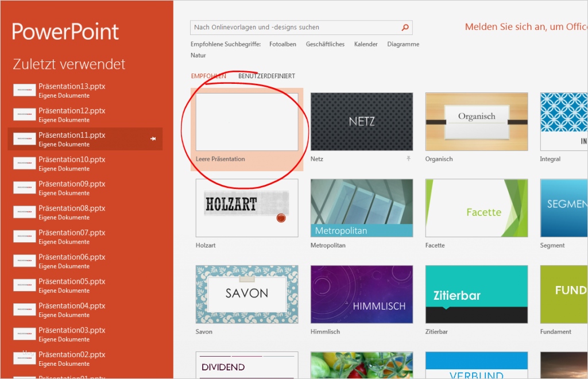Open the Metropolitan template
Screen dimensions: 588x379
coord(361,207)
